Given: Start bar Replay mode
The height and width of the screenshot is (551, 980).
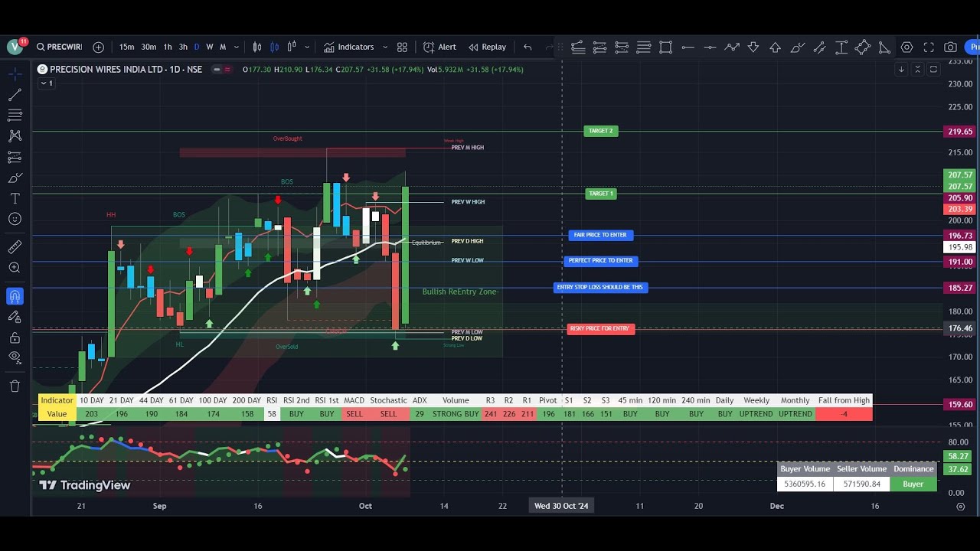Looking at the screenshot, I should tap(488, 47).
